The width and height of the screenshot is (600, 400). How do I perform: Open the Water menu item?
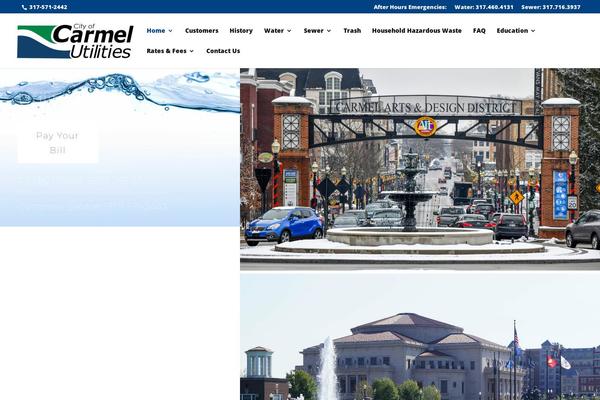[274, 31]
